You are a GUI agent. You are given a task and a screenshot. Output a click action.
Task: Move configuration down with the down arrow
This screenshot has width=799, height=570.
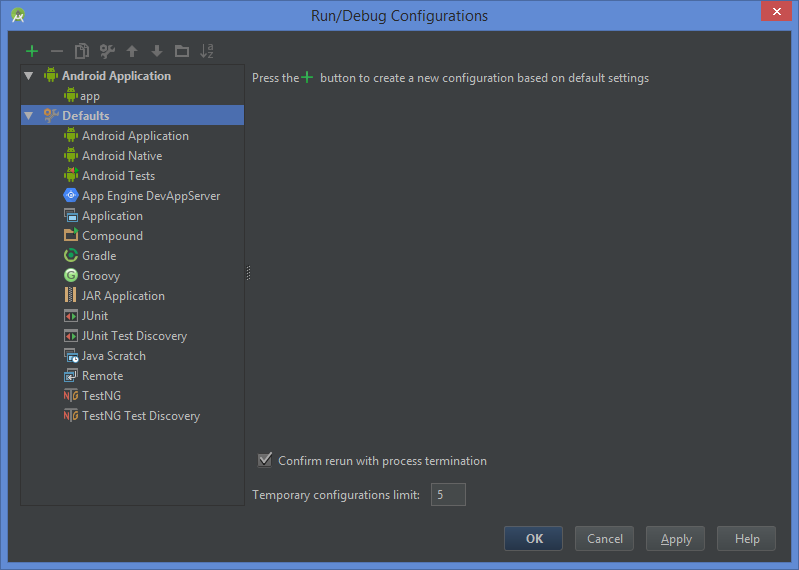[x=157, y=51]
